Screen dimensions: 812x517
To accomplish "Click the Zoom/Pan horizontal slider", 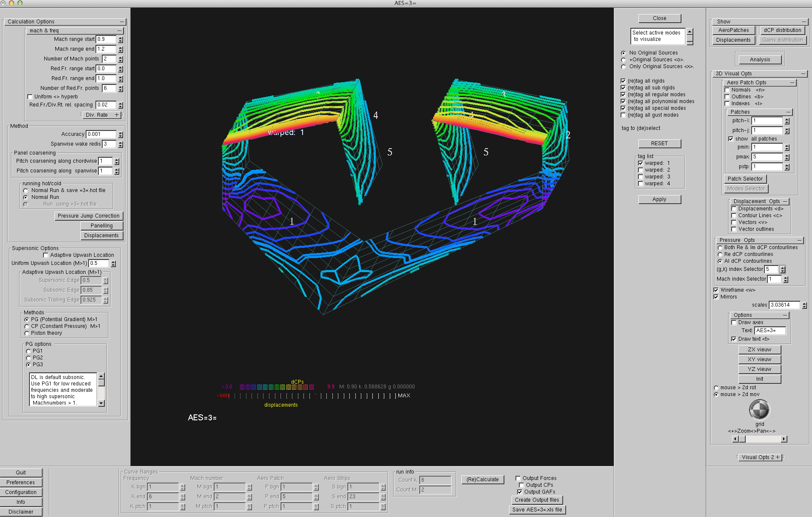I will coord(759,439).
